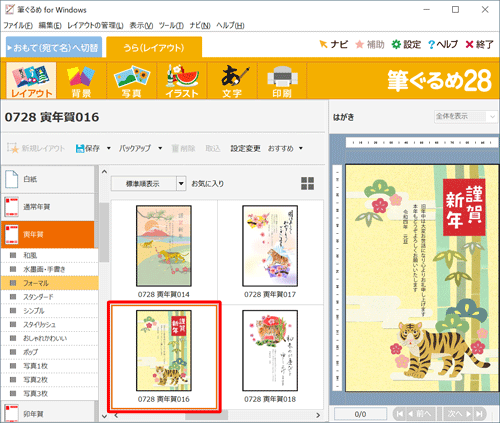Open the 文字 text panel

coord(232,81)
